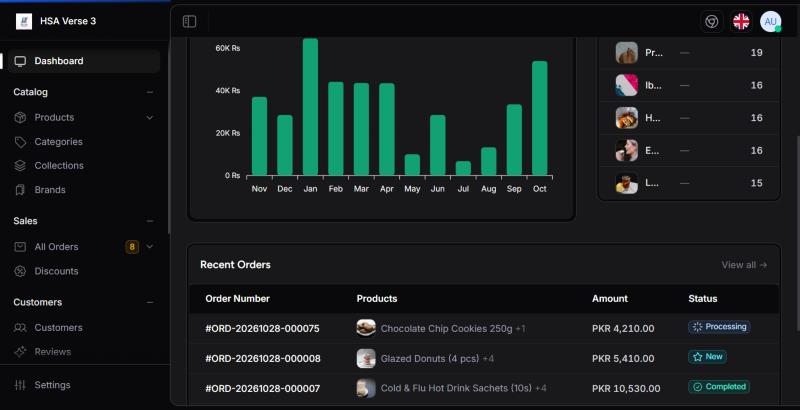Click the PKR 4,210.00 amount

tap(623, 329)
